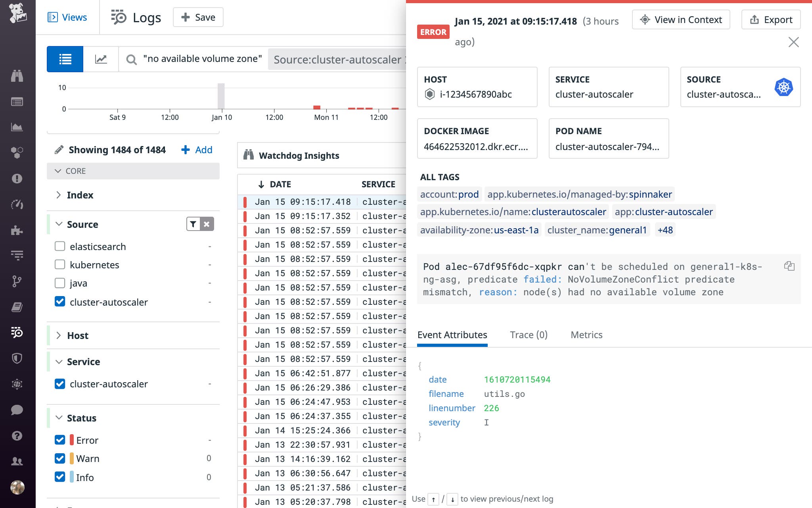Viewport: 812px width, 508px height.
Task: Select the Security shield icon
Action: tap(17, 358)
